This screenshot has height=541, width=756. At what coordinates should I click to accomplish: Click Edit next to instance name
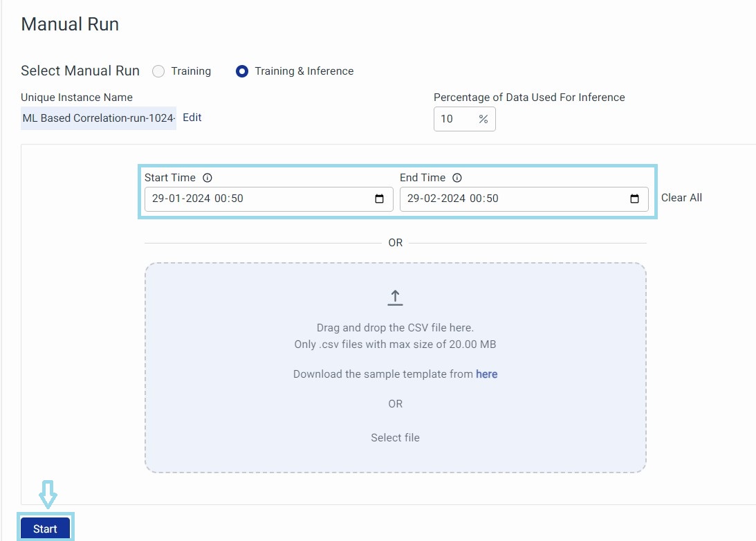pos(192,118)
